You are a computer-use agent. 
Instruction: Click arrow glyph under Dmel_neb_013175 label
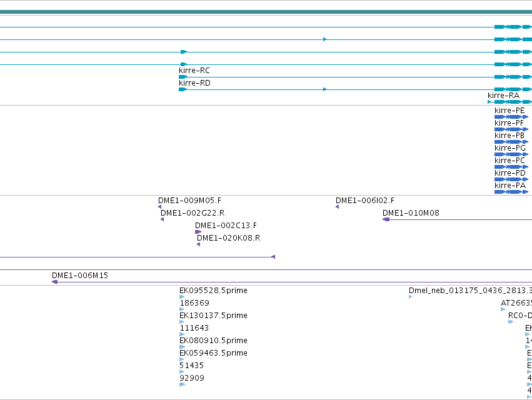pyautogui.click(x=411, y=297)
